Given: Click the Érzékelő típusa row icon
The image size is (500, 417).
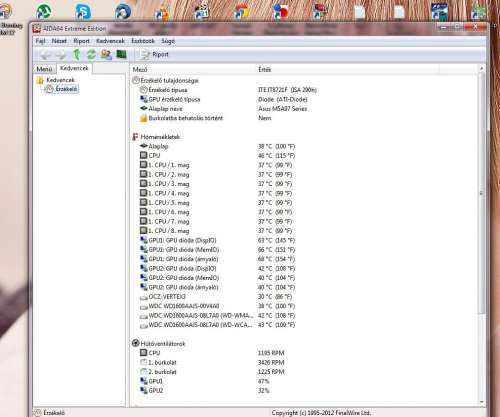Looking at the screenshot, I should (x=144, y=90).
